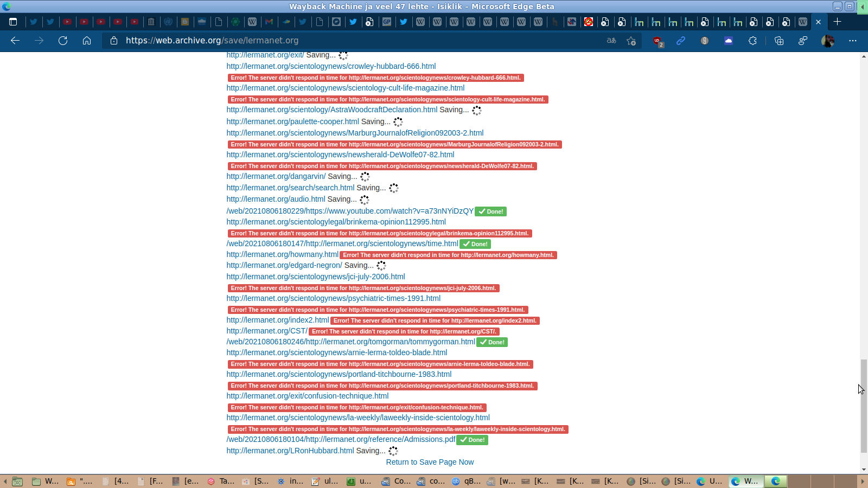
Task: Go back to the previous page
Action: (x=15, y=41)
